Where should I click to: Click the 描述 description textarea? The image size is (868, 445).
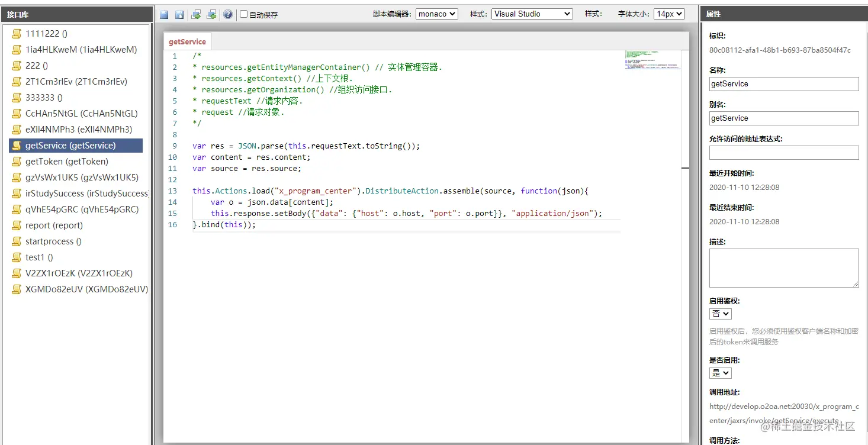[784, 268]
